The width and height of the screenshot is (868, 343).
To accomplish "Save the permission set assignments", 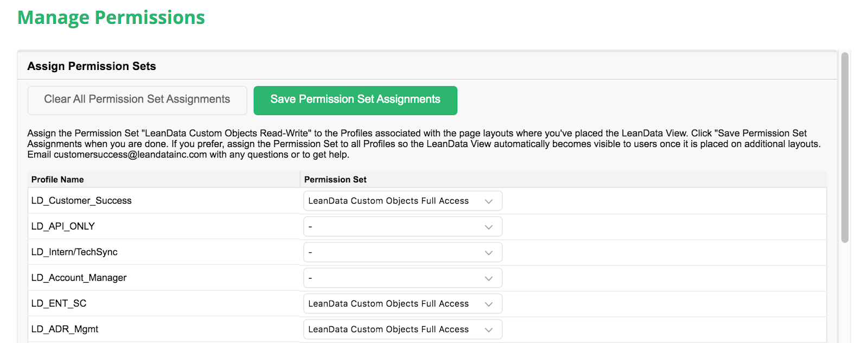I will 355,100.
